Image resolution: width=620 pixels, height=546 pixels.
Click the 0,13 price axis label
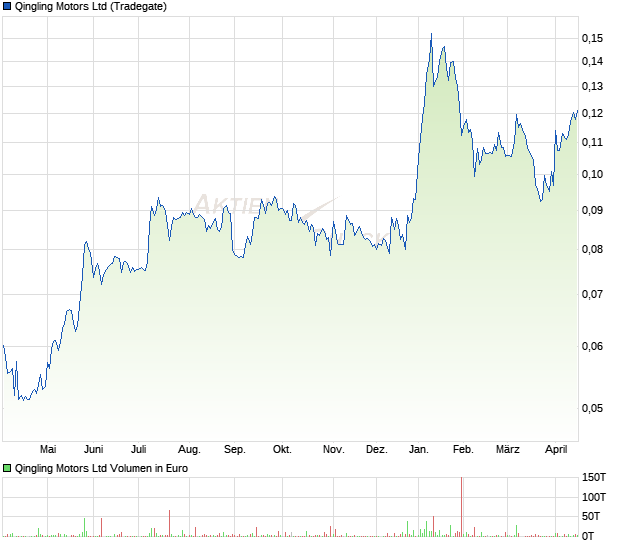pos(592,86)
